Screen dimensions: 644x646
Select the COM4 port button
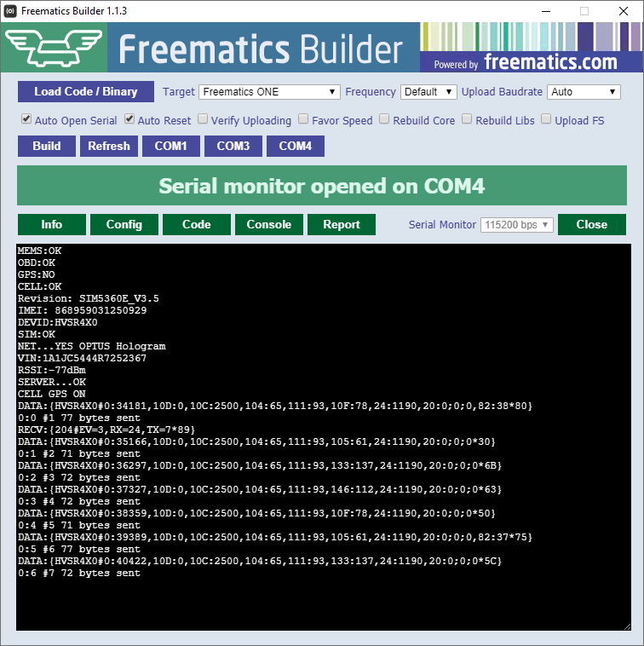point(296,147)
